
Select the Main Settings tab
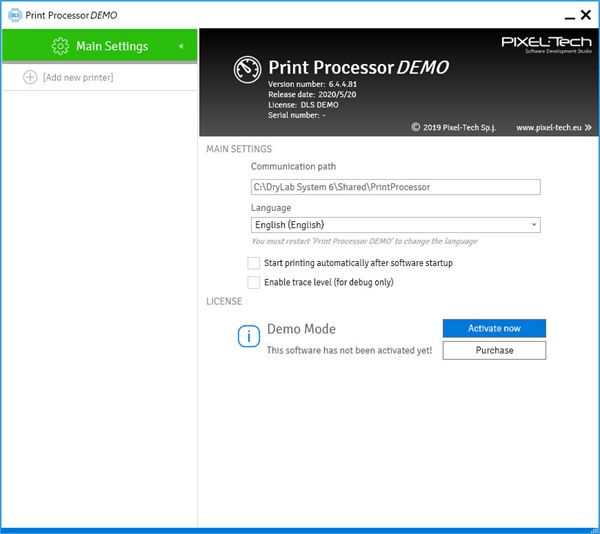[99, 46]
